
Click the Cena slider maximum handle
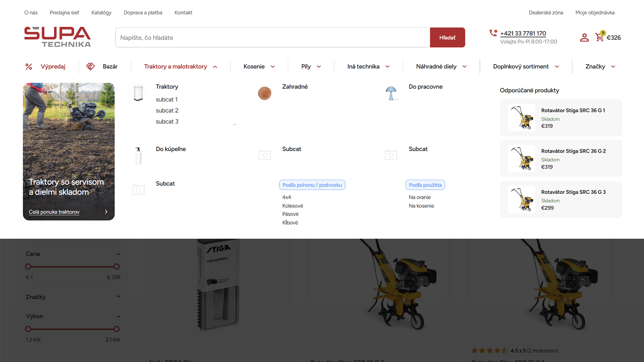(x=116, y=267)
